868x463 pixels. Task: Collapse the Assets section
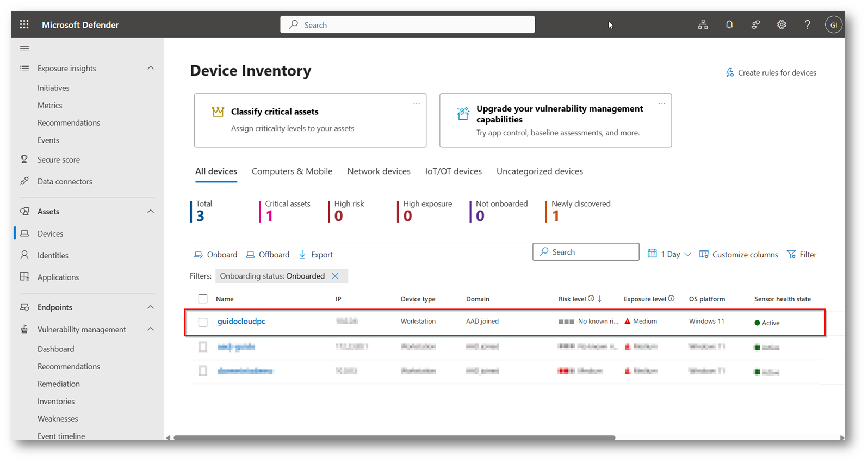coord(151,212)
